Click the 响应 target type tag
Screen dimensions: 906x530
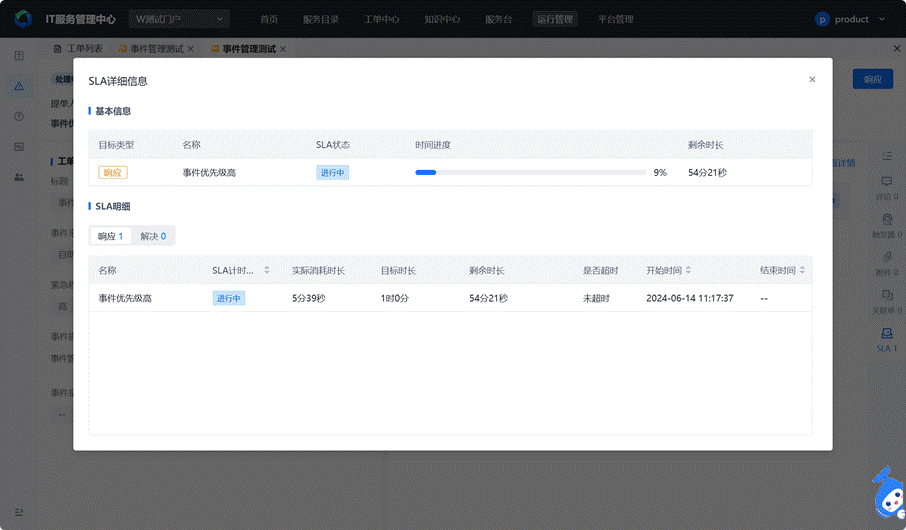click(113, 172)
